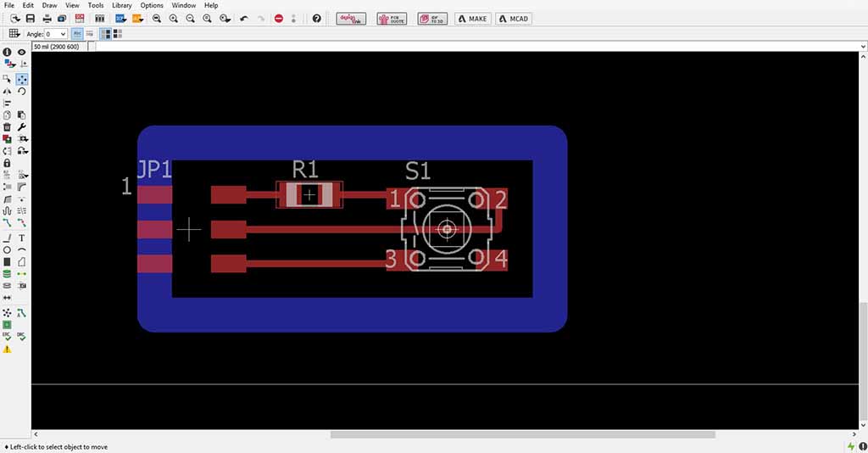Select the Ripup tool
The height and width of the screenshot is (453, 868).
[x=21, y=222]
